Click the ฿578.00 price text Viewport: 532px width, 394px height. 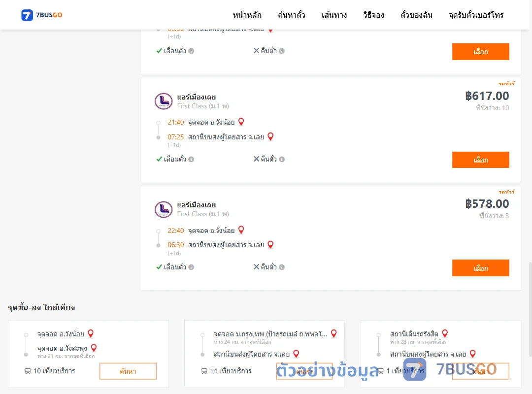[487, 204]
